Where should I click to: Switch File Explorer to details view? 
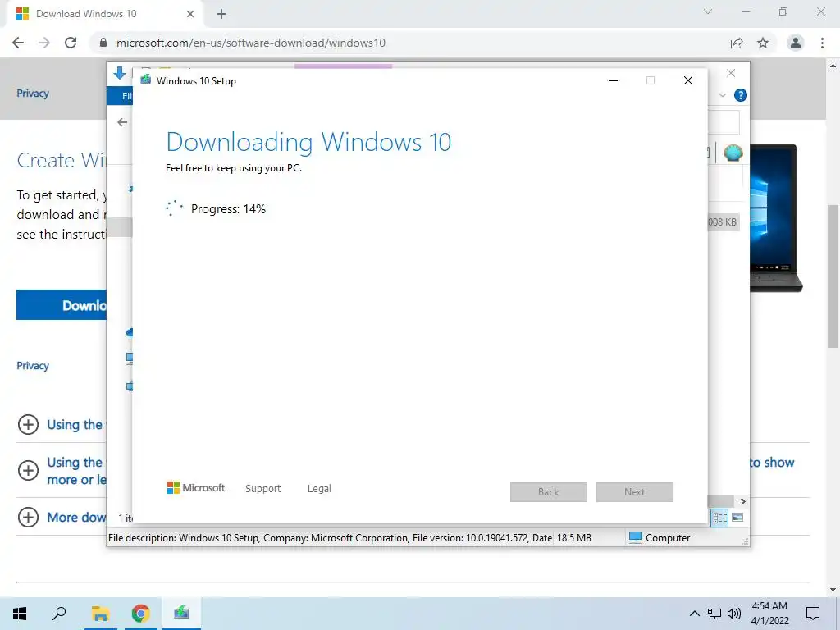[x=720, y=518]
